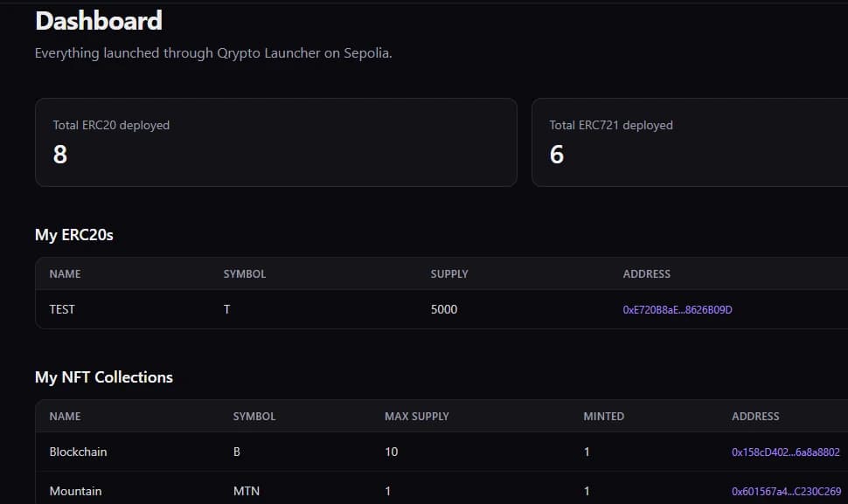Open the 0x601567a4...C230C269 address link

786,491
